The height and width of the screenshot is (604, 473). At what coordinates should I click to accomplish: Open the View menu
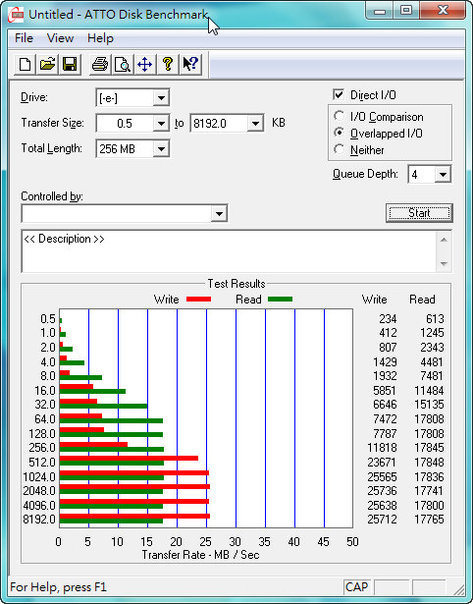tap(60, 38)
